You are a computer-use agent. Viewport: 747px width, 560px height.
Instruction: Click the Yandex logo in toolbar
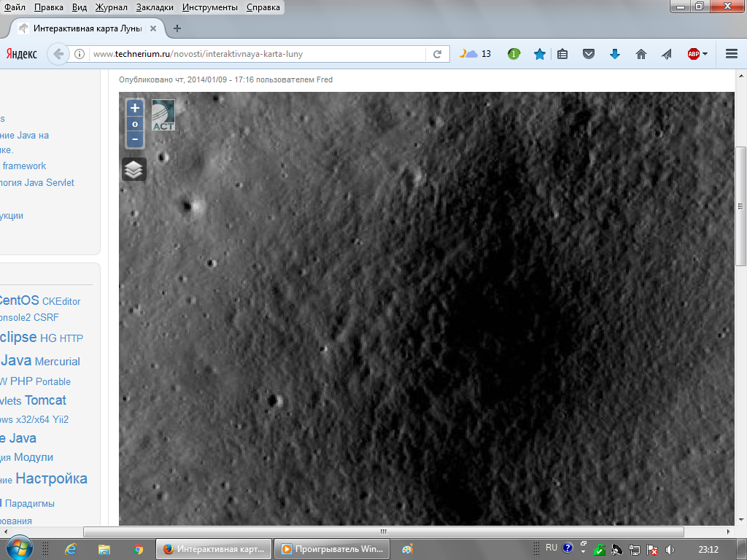coord(21,54)
